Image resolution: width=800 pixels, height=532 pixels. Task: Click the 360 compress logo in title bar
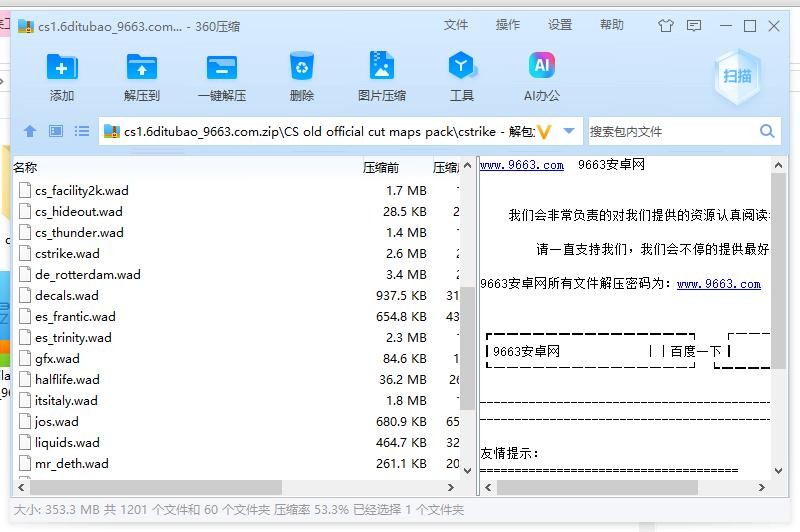click(x=26, y=26)
